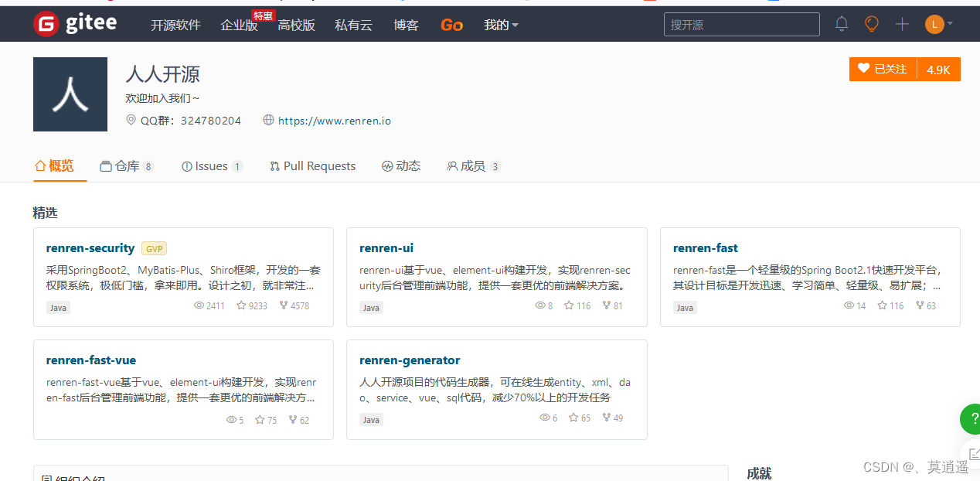The image size is (980, 481).
Task: Click the 搜开源 search field
Action: [x=742, y=25]
